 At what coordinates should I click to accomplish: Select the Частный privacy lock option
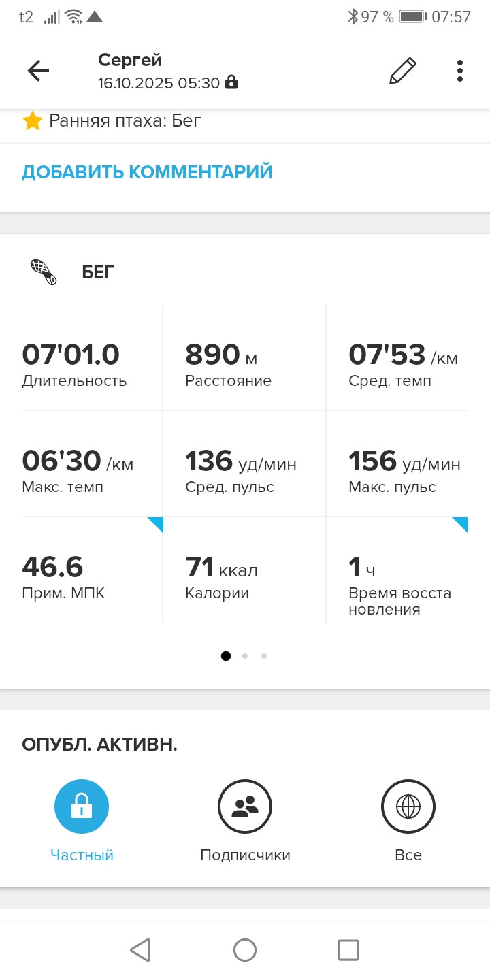(82, 806)
